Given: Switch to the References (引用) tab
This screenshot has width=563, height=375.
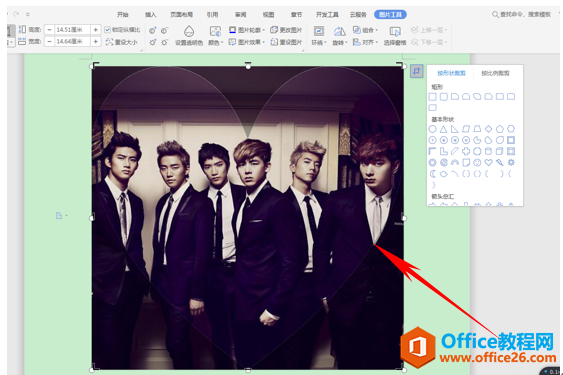Looking at the screenshot, I should coord(212,14).
